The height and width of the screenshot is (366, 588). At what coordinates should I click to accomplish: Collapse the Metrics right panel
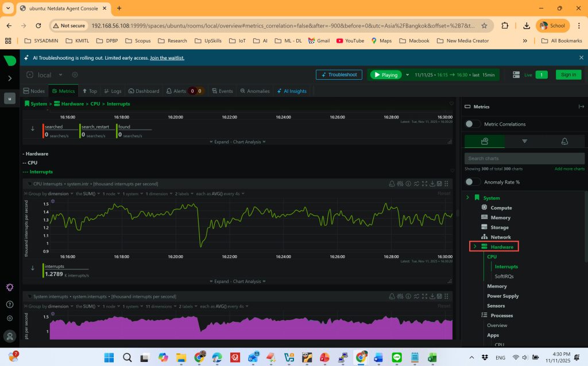[x=581, y=107]
